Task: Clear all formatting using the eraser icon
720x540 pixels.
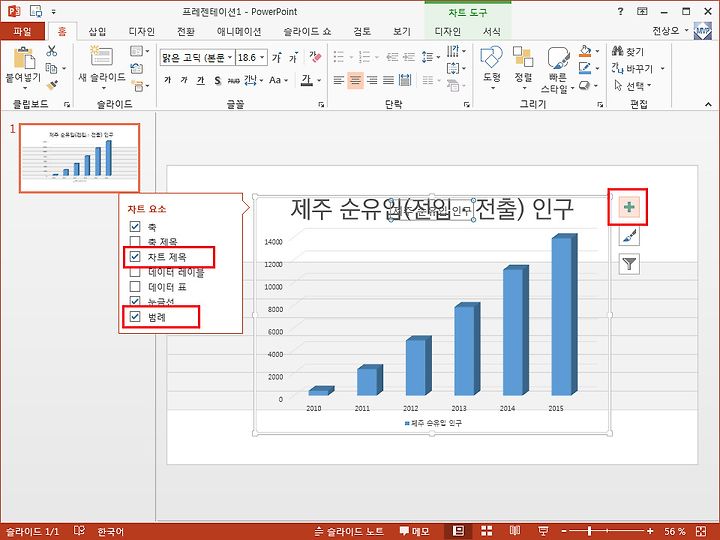Action: tap(315, 57)
